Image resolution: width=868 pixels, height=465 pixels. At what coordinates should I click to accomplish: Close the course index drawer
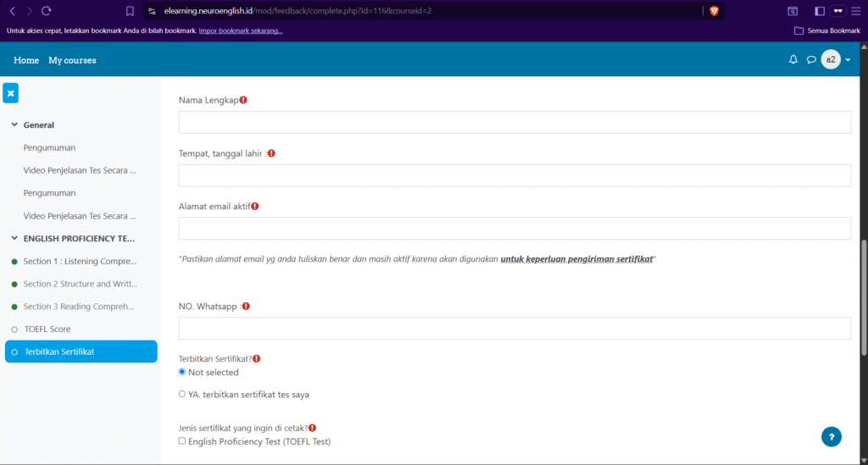click(x=11, y=93)
